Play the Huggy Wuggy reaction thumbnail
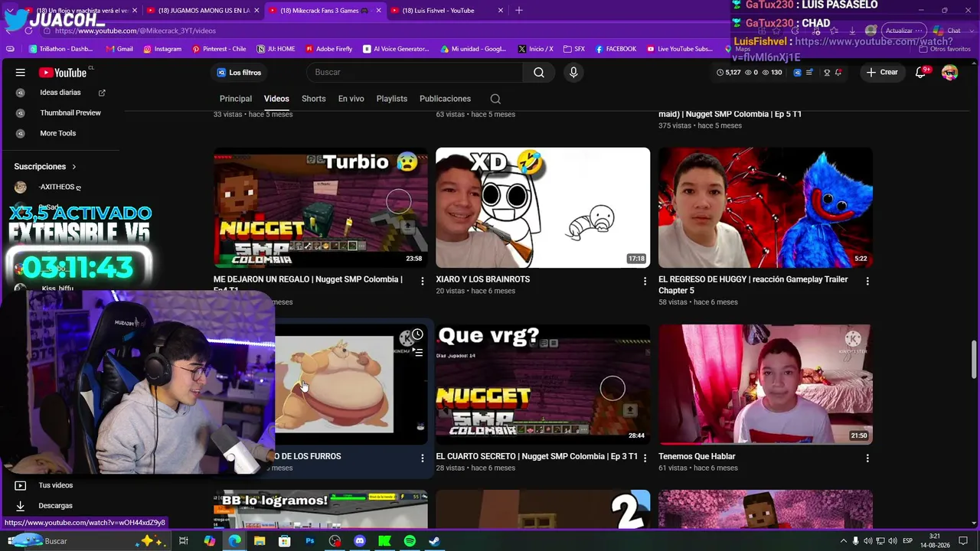Screen dimensions: 980x551 (x=766, y=207)
